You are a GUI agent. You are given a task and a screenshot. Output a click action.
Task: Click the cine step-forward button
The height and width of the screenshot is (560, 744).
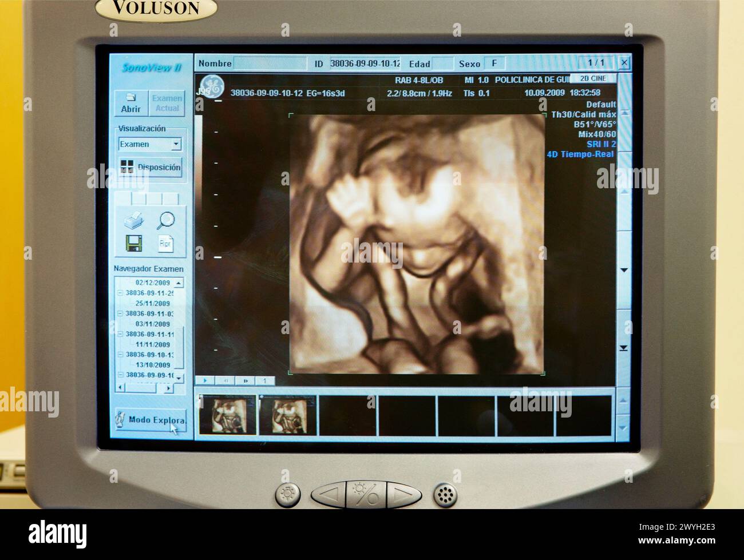click(246, 380)
